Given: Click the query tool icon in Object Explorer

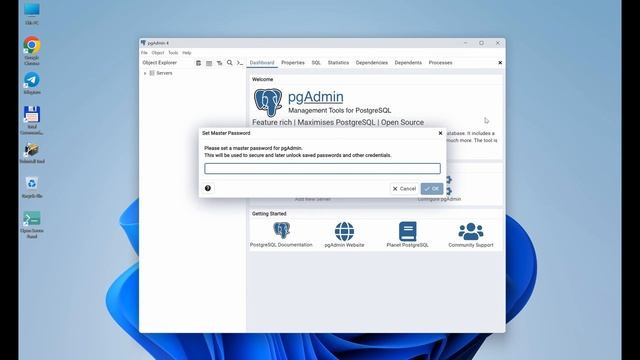Looking at the screenshot, I should point(198,63).
